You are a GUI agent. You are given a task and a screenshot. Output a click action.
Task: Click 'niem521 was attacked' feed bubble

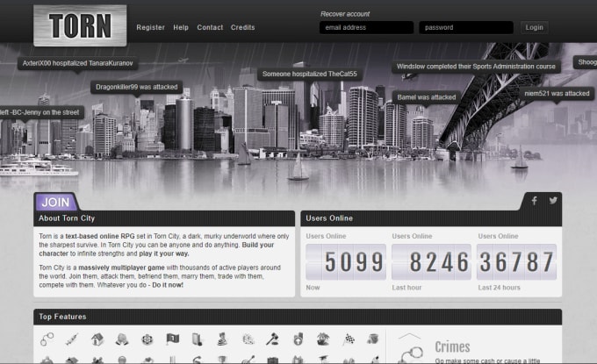pos(557,94)
